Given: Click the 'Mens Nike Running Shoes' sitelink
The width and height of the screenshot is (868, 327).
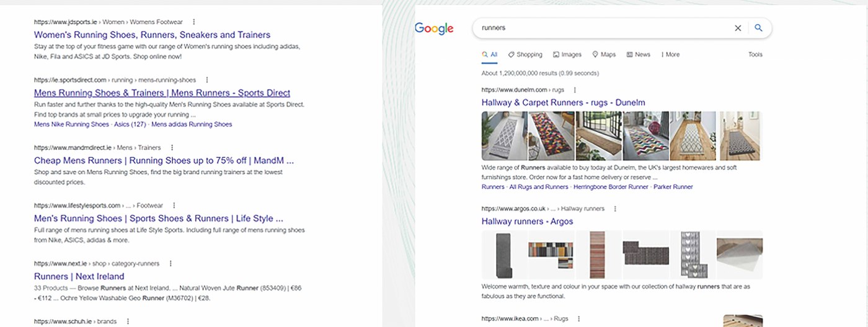Looking at the screenshot, I should coord(71,124).
